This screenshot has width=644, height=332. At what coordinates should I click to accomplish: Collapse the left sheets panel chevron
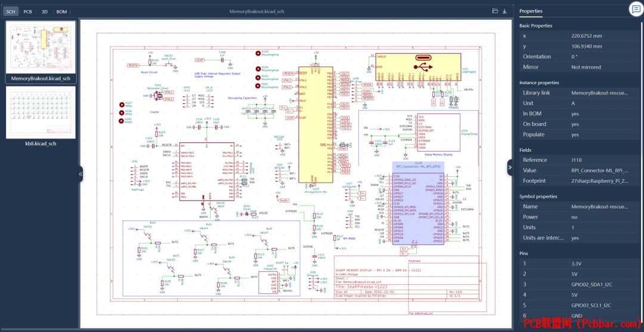[x=80, y=174]
